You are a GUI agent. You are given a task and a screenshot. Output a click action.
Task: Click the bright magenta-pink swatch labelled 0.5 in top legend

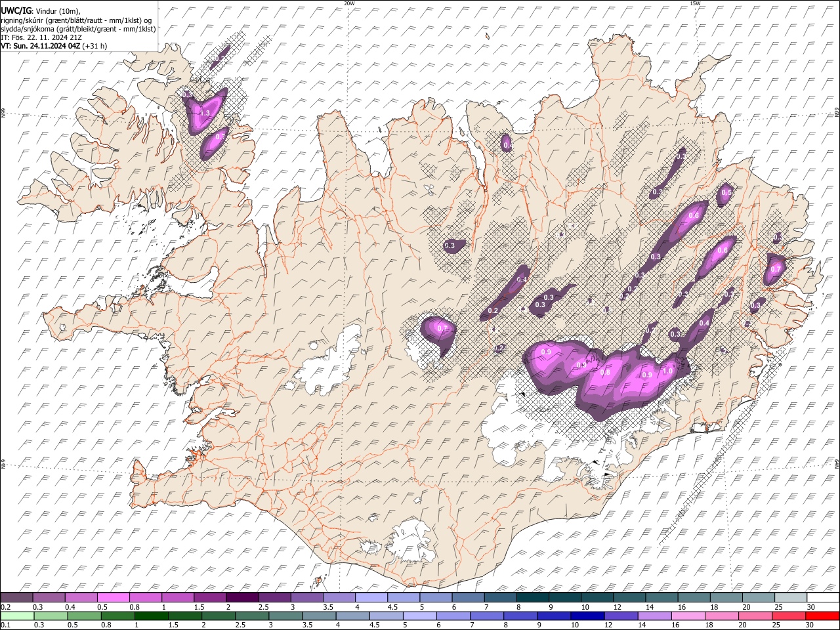(x=114, y=597)
